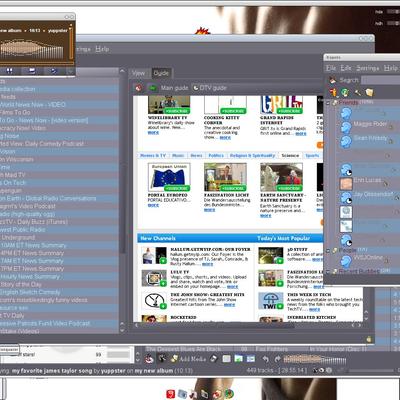Select contact Jay Oissendorf

[x=373, y=194]
